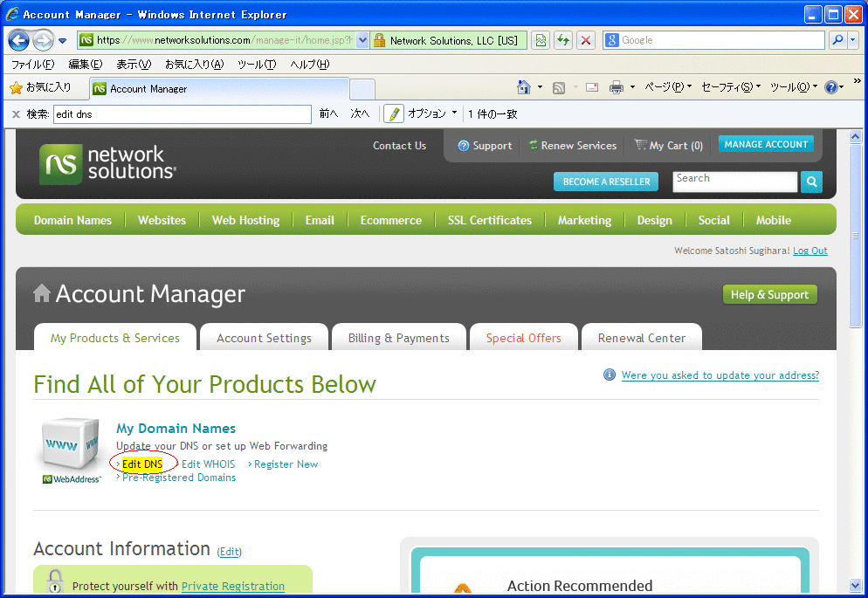Viewport: 868px width, 598px height.
Task: Expand the Home button dropdown arrow
Action: point(540,86)
